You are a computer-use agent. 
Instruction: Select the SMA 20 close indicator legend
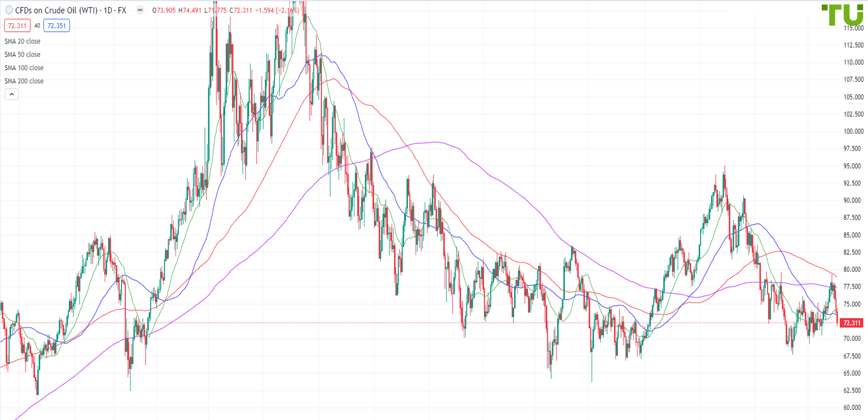(x=23, y=42)
